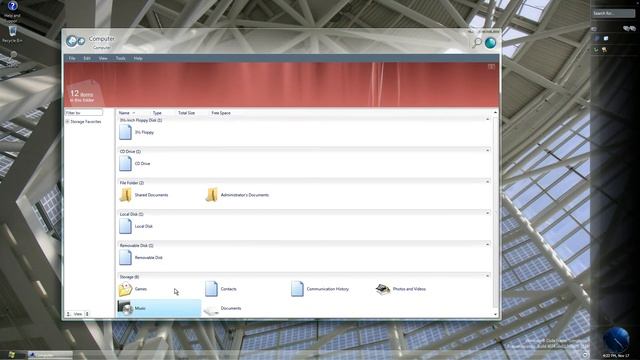Click the View button at bottom left
The height and width of the screenshot is (360, 640).
(78, 314)
